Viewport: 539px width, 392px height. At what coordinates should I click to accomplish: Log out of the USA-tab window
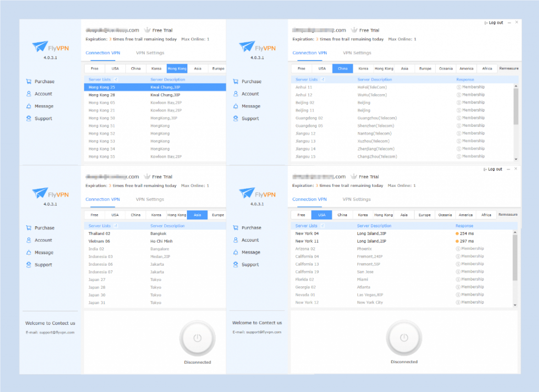coord(493,169)
